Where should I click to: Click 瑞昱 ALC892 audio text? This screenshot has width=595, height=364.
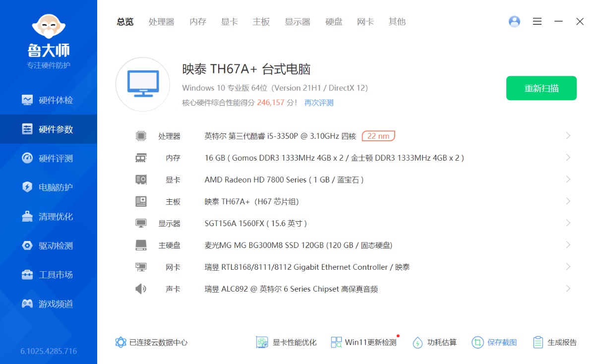pos(291,289)
